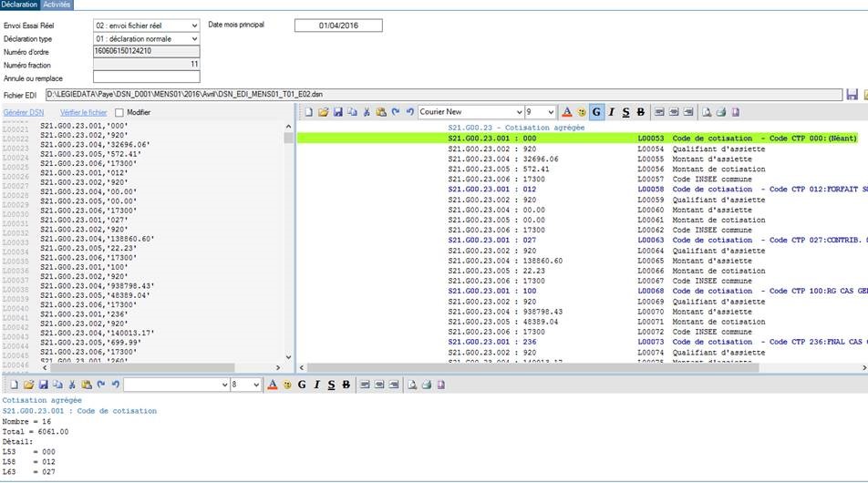The height and width of the screenshot is (483, 868).
Task: Click the save icon next to Fichier EDI
Action: click(852, 95)
